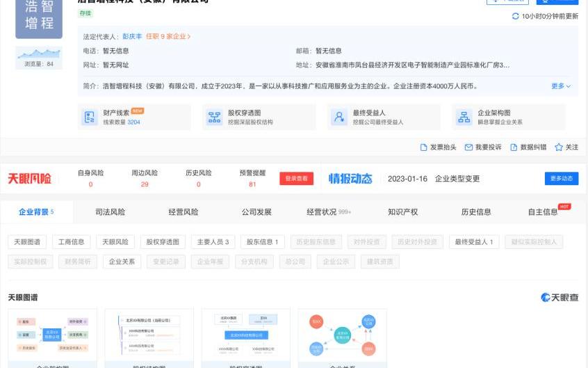Jump to 最终受益人 1 section
Image resolution: width=588 pixels, height=368 pixels.
(x=474, y=242)
